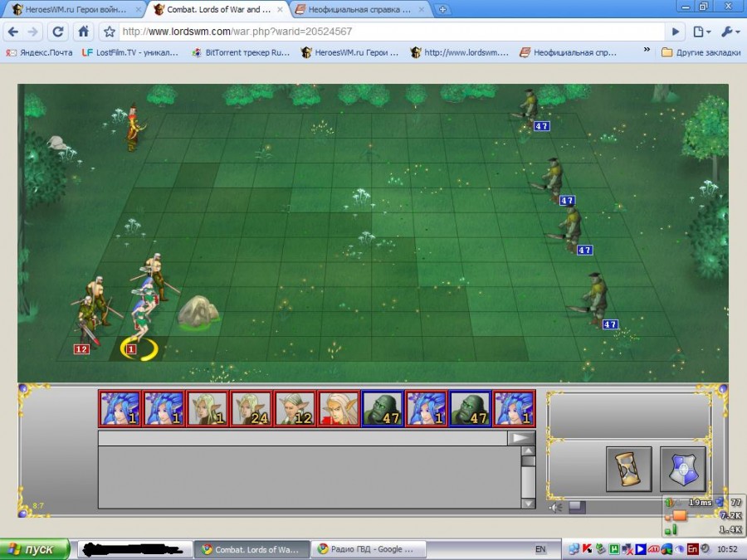The image size is (747, 560).
Task: Open the http://www.lordswm bookmark
Action: [x=460, y=52]
